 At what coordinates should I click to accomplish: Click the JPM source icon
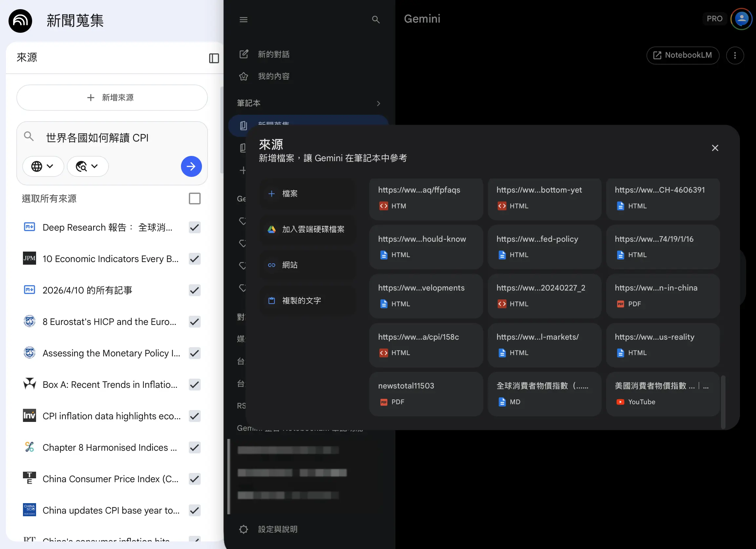click(29, 258)
